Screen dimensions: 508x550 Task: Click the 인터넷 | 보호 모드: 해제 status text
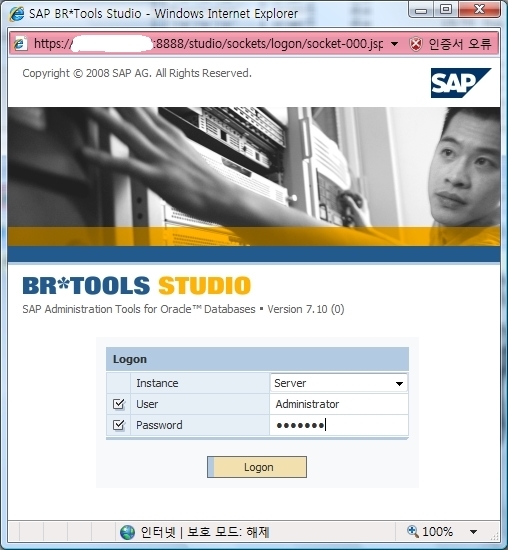coord(205,532)
